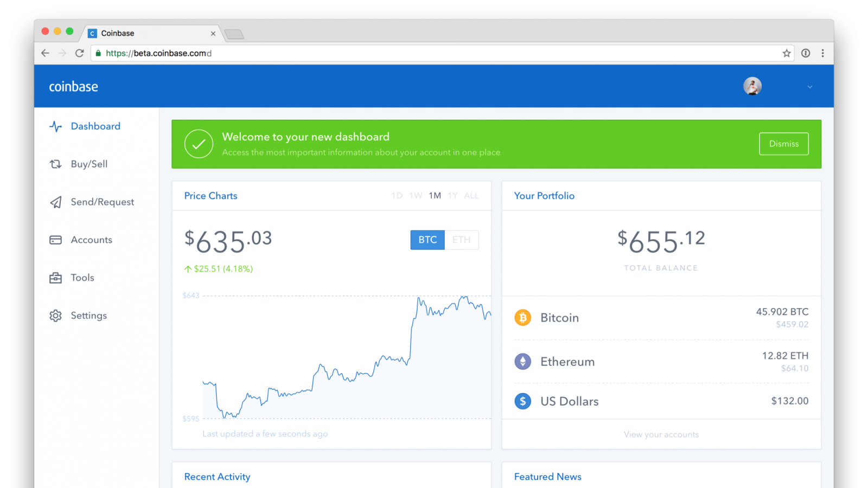
Task: Click the Buy/Sell arrows icon
Action: (55, 164)
